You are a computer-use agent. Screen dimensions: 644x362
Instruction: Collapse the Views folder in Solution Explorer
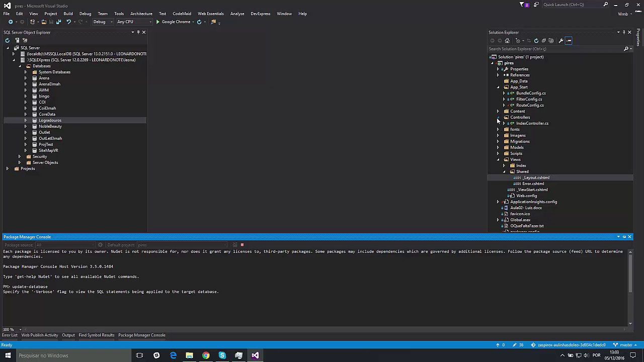point(498,160)
